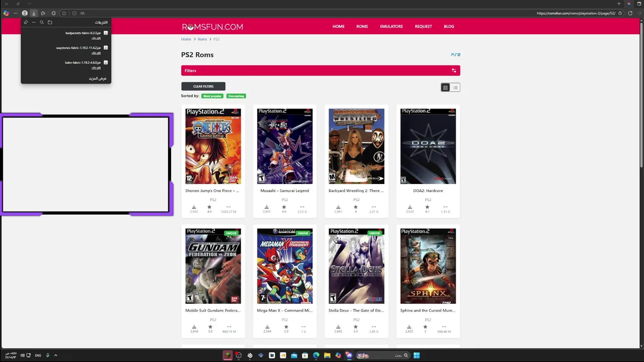The image size is (644, 362).
Task: Switch to grid view layout
Action: point(445,87)
